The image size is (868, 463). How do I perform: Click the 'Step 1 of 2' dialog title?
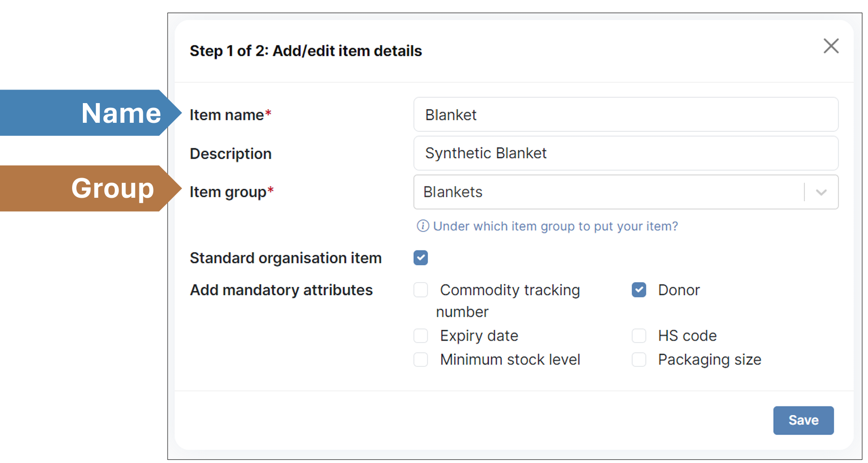305,51
